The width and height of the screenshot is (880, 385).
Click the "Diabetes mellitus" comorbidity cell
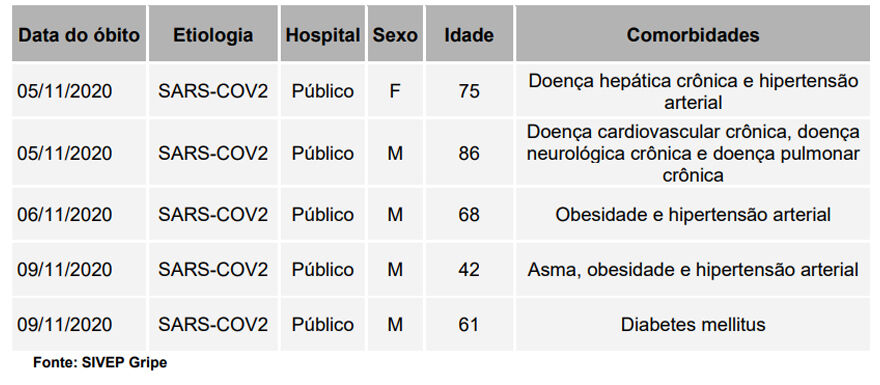click(693, 324)
